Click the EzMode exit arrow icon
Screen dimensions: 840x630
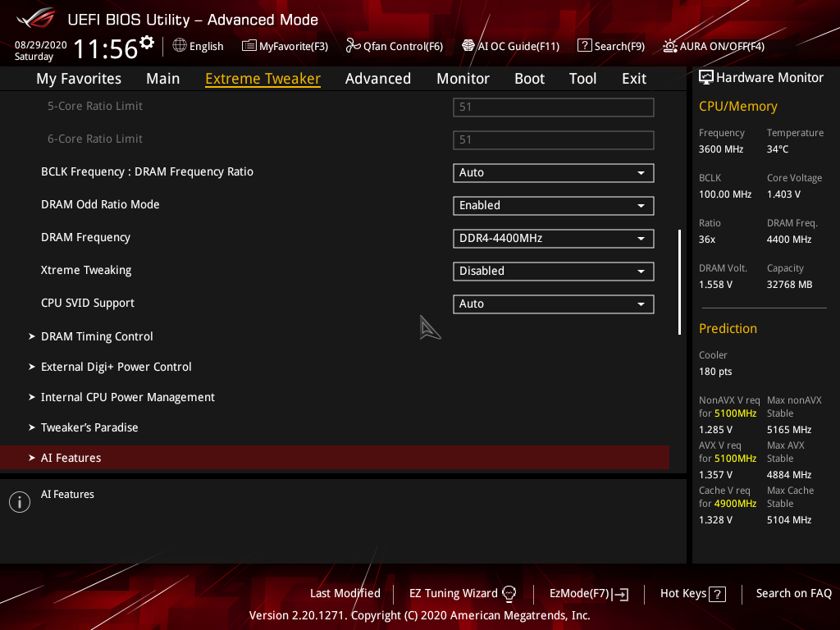(621, 594)
